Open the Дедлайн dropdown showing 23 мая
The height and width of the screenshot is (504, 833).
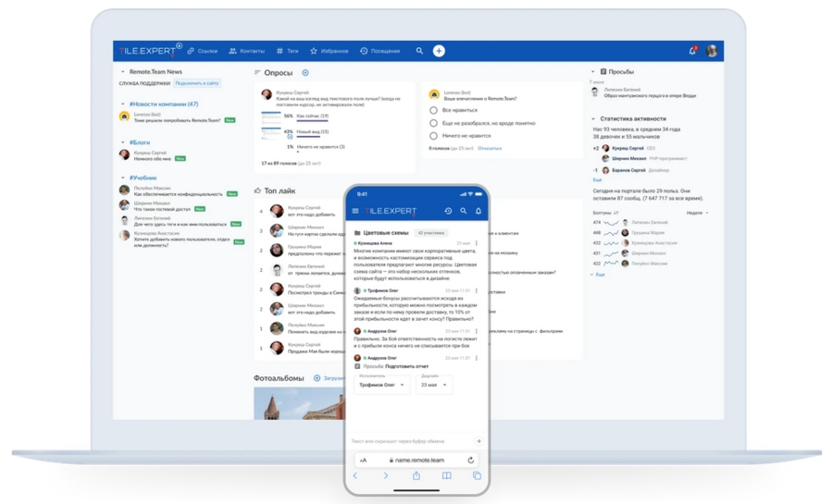click(x=433, y=385)
